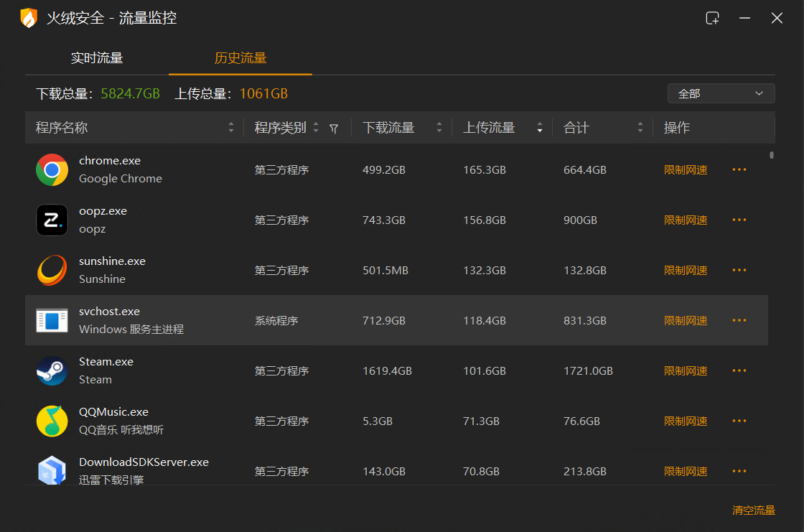Click the svchost.exe process icon
This screenshot has width=804, height=532.
52,321
